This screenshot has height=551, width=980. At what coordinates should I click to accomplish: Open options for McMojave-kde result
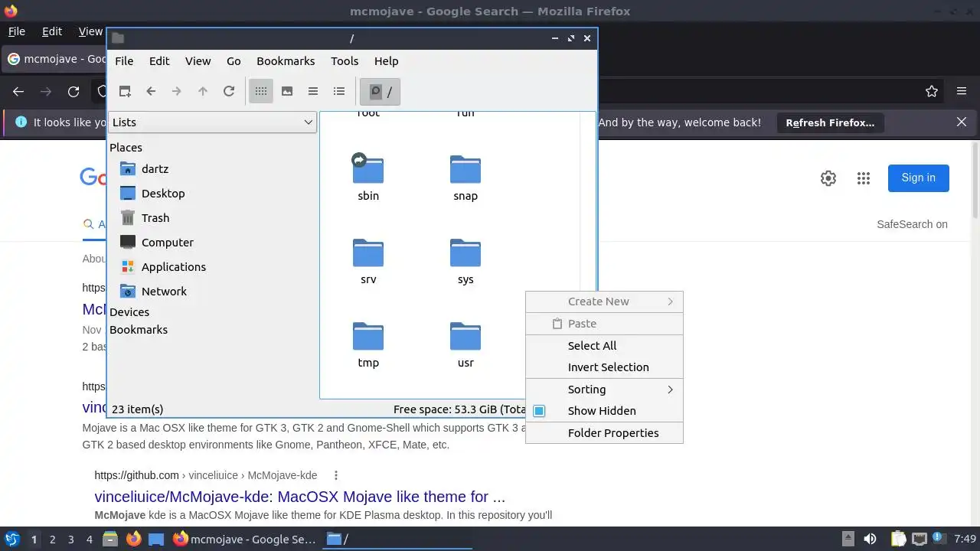click(x=335, y=475)
